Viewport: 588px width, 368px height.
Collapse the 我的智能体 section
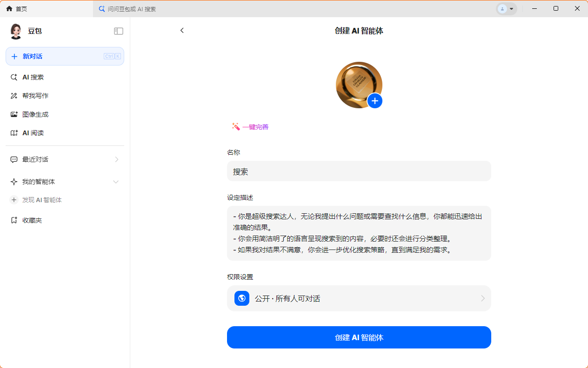point(116,182)
